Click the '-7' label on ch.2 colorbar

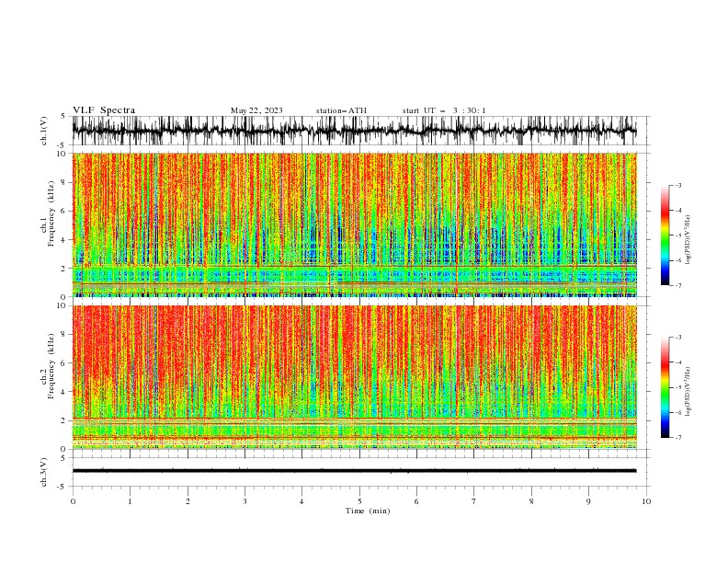pyautogui.click(x=678, y=438)
